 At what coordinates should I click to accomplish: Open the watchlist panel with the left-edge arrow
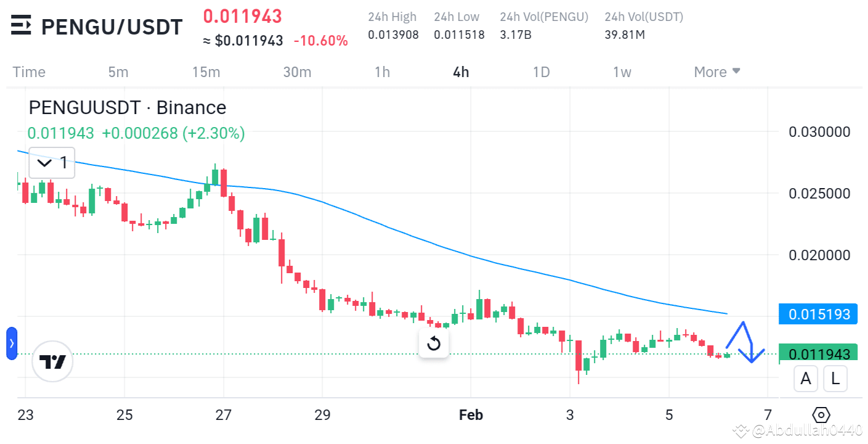pos(11,343)
